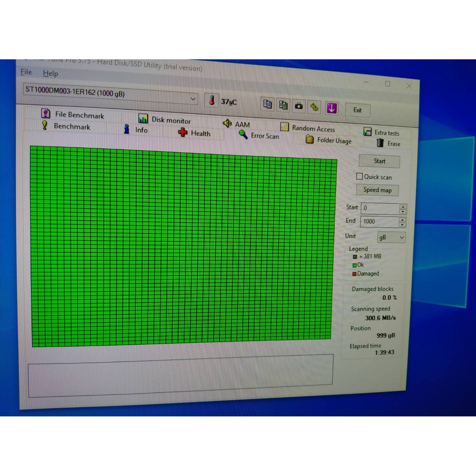The height and width of the screenshot is (476, 476).
Task: Open the File menu
Action: (x=26, y=72)
